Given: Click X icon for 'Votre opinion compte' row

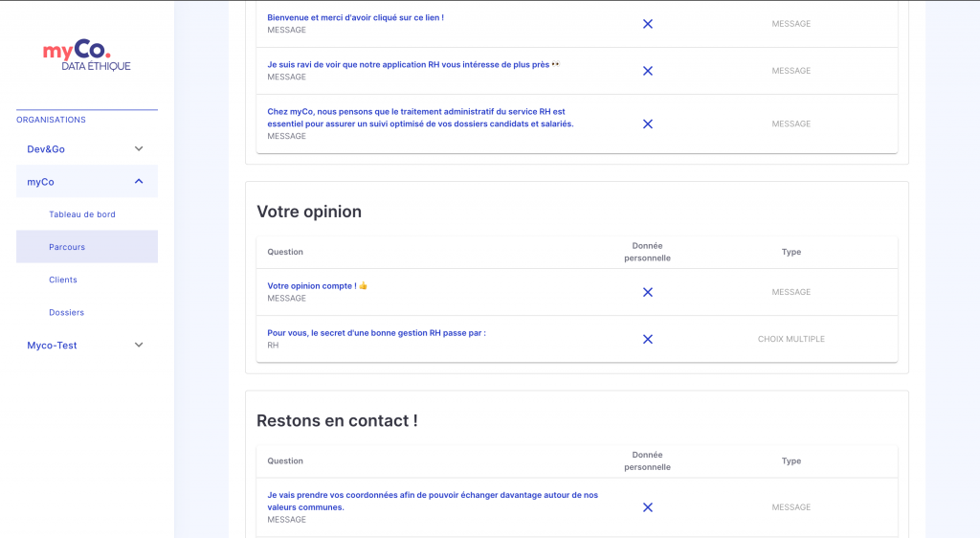Looking at the screenshot, I should click(x=648, y=292).
